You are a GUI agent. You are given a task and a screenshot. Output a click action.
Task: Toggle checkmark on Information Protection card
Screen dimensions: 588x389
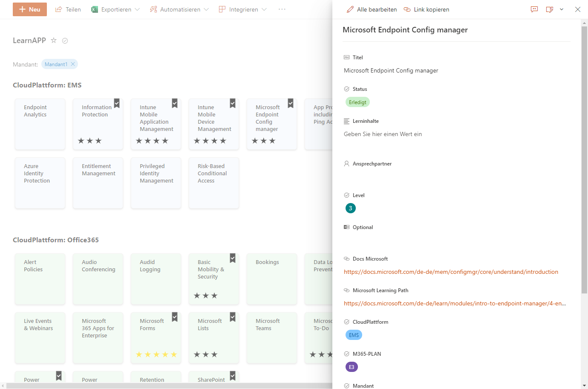(117, 103)
